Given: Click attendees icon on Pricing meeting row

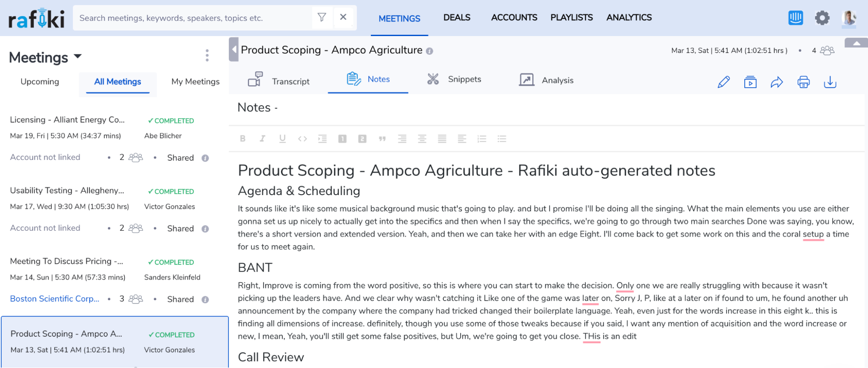Looking at the screenshot, I should (136, 299).
